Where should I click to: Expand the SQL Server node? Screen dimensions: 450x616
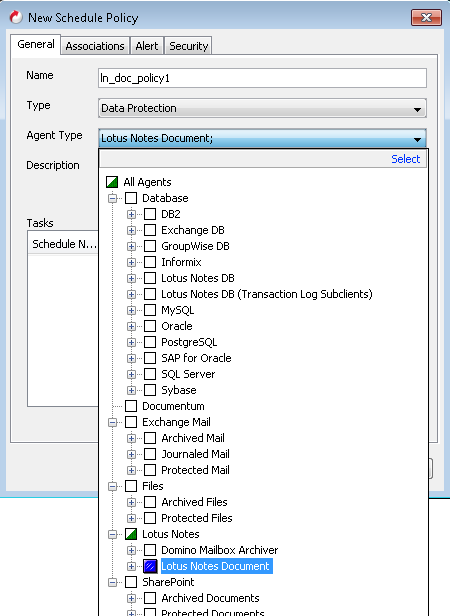(x=131, y=374)
